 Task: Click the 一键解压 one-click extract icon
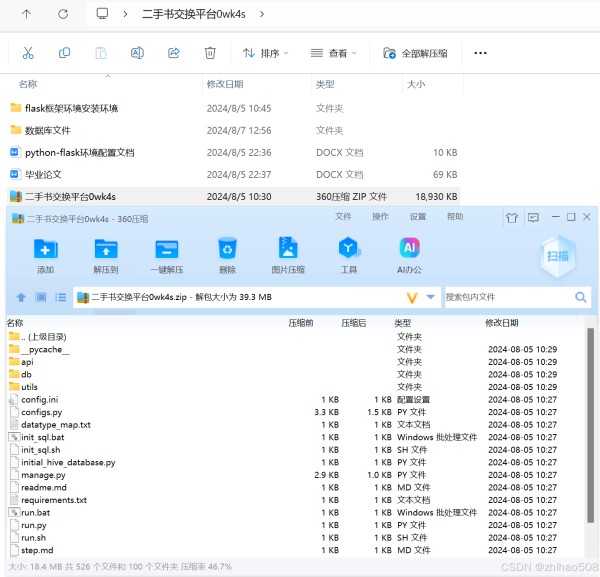coord(166,252)
